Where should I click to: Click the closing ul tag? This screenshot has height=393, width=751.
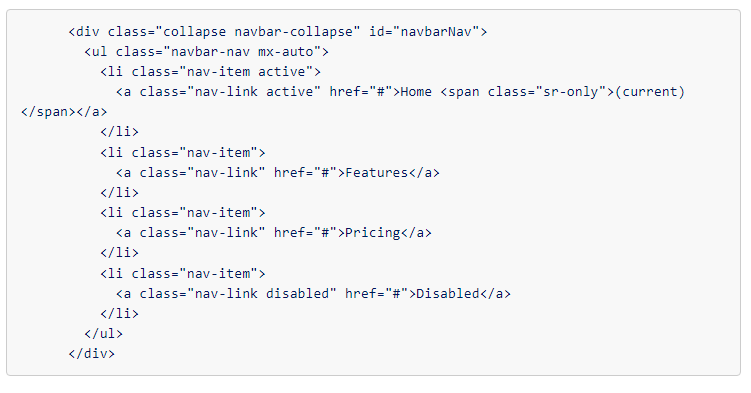click(x=103, y=334)
